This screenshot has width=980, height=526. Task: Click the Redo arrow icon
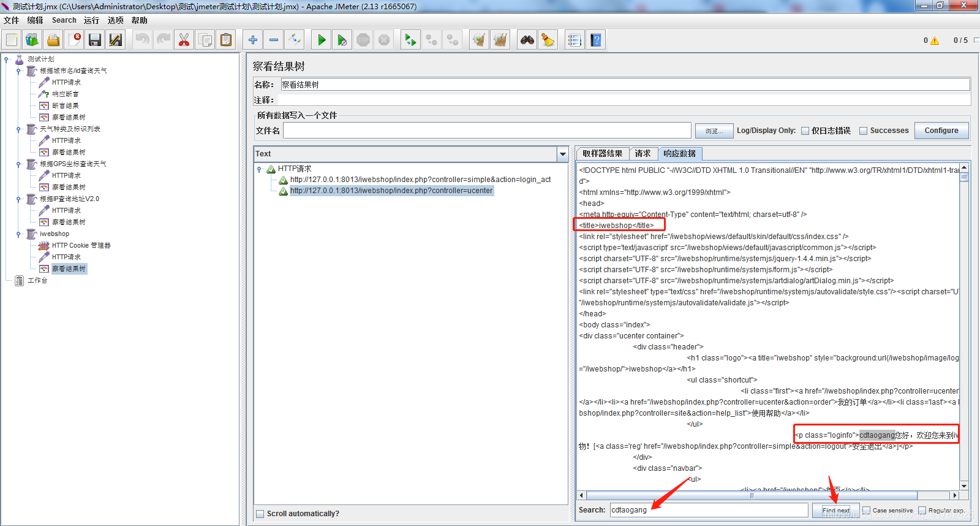pos(164,40)
